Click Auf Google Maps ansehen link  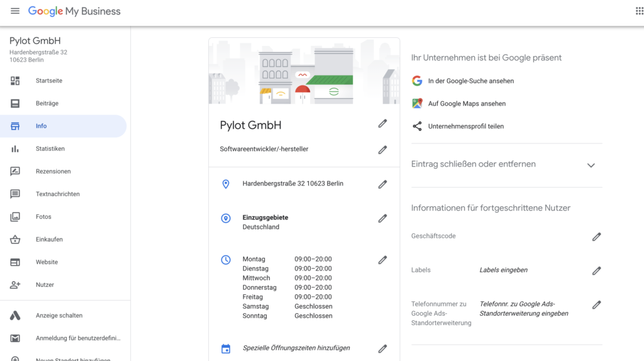click(x=467, y=104)
